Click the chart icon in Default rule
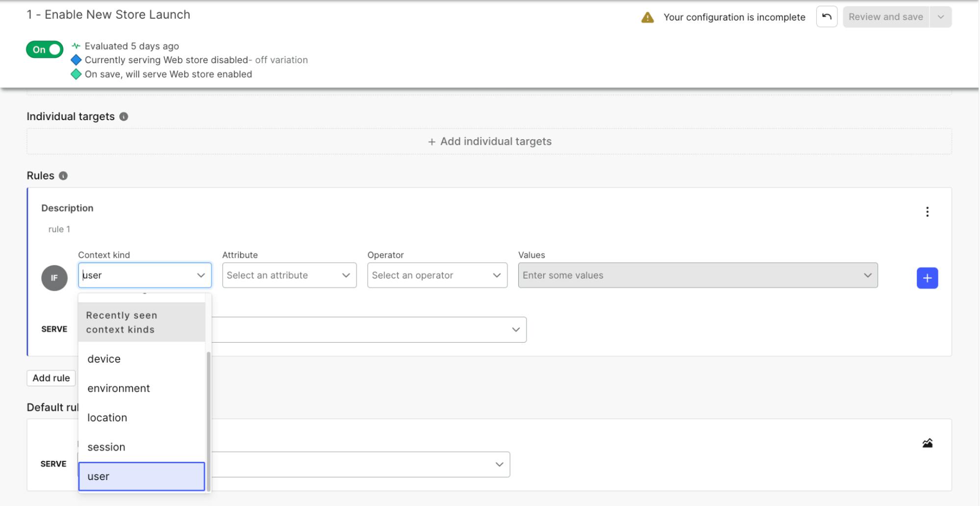This screenshot has width=980, height=506. [x=927, y=443]
